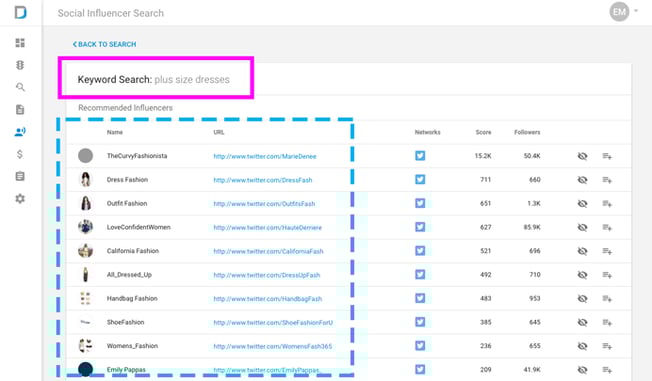Click the Networks column header
This screenshot has height=381, width=652.
[x=427, y=132]
